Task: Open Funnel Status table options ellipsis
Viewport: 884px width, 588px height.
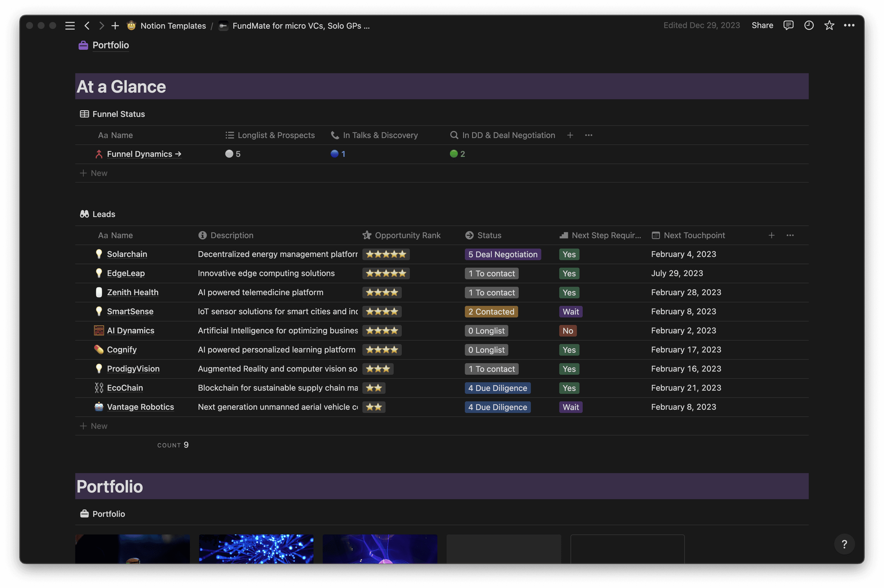Action: point(588,135)
